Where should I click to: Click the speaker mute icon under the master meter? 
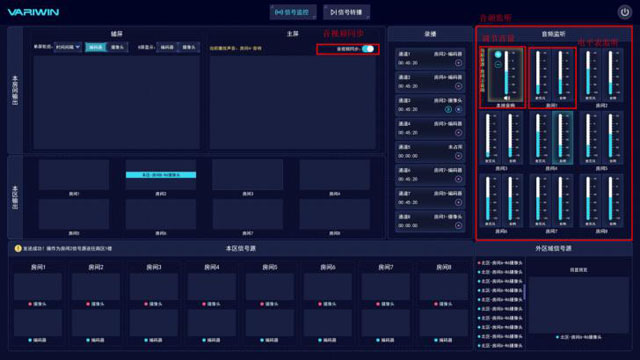coord(506,98)
